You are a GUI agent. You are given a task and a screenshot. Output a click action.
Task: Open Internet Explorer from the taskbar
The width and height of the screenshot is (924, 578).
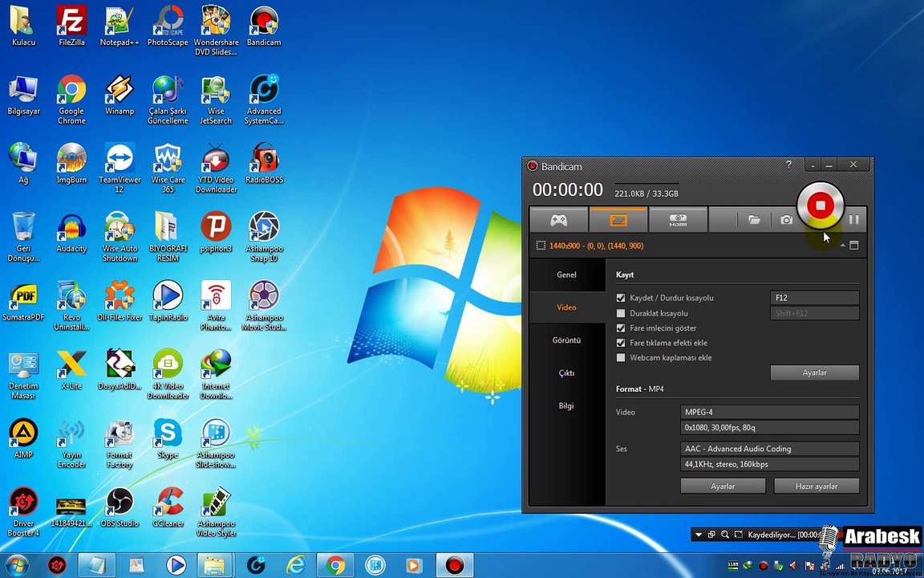pos(295,566)
